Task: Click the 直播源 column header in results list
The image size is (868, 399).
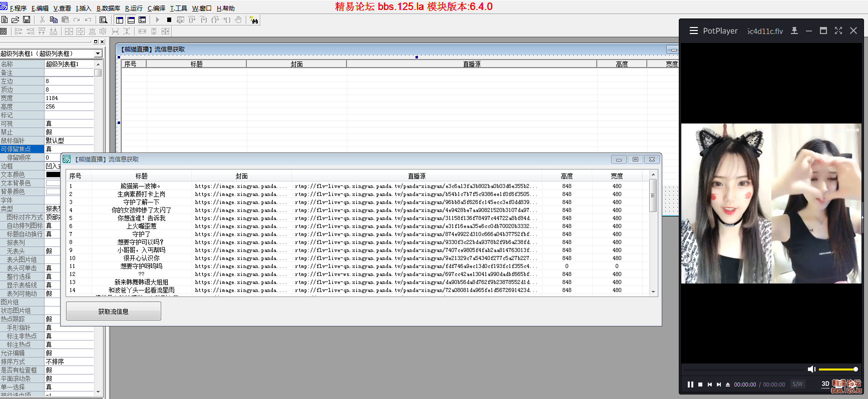Action: pos(416,176)
